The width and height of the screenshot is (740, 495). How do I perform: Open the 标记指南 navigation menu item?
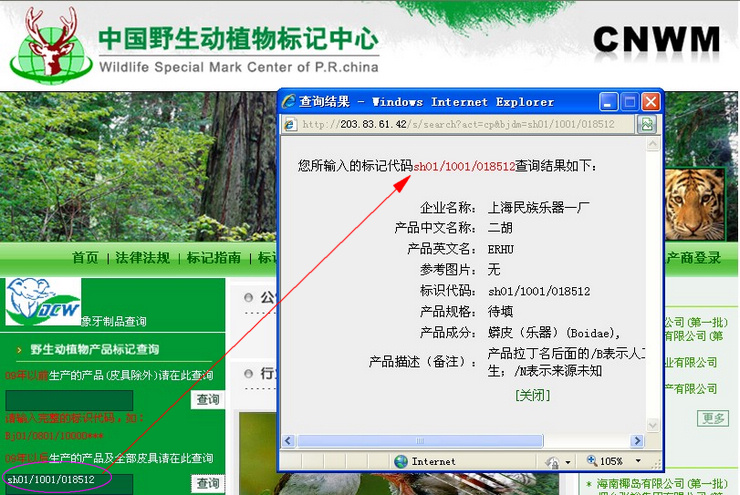point(214,258)
